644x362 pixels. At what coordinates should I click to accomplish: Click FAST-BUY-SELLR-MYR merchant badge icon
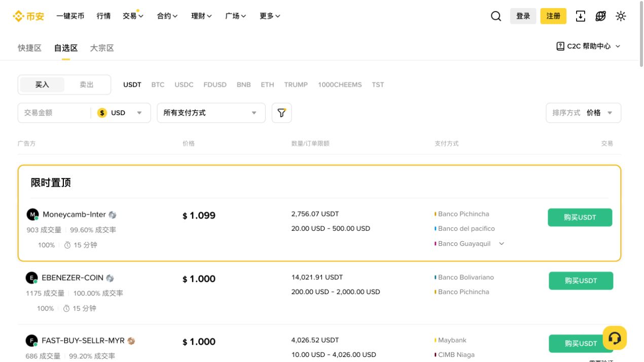tap(131, 341)
